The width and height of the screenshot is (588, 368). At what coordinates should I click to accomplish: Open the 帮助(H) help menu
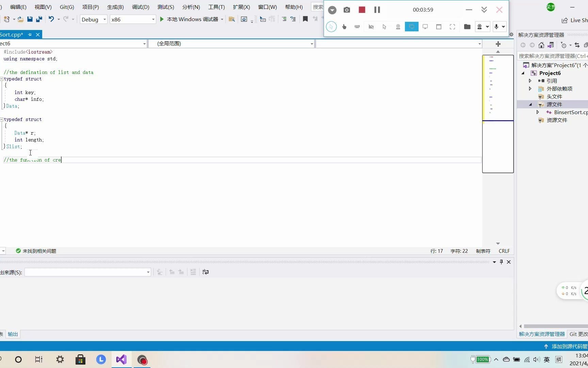tap(294, 7)
